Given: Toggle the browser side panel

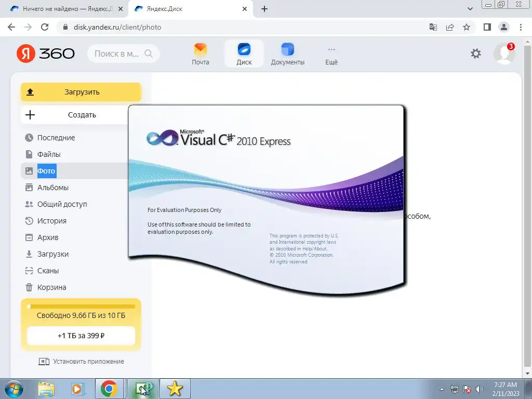Looking at the screenshot, I should pos(487,27).
